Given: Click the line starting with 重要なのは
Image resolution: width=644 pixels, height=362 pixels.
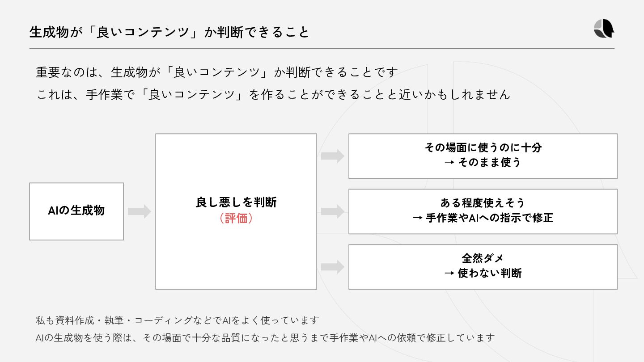Looking at the screenshot, I should pyautogui.click(x=217, y=72).
